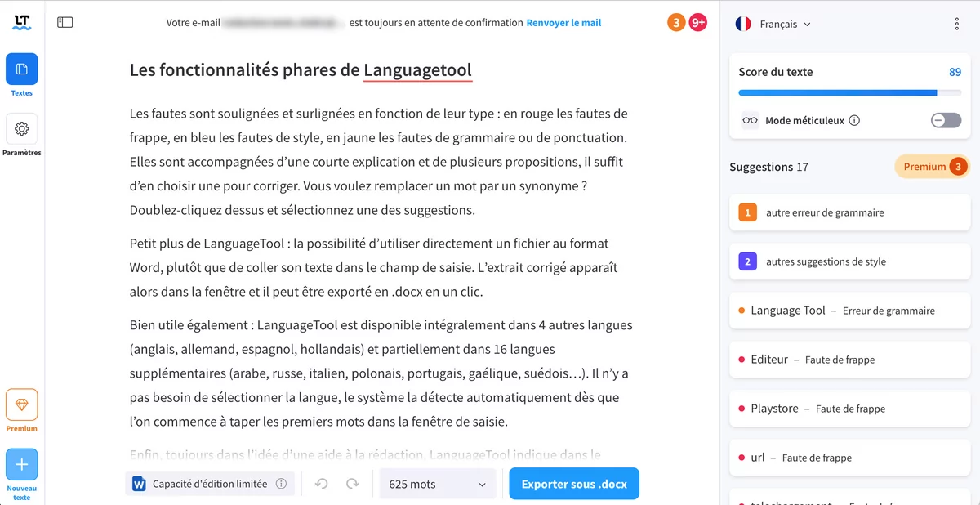The image size is (980, 505).
Task: Open the Français language dropdown
Action: tap(785, 25)
